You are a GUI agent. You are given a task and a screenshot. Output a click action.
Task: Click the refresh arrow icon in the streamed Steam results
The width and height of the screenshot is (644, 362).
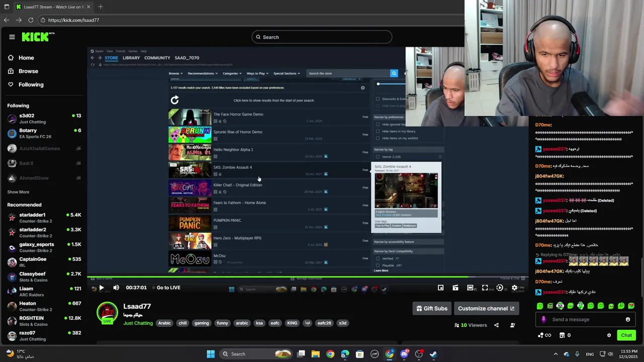tap(175, 100)
